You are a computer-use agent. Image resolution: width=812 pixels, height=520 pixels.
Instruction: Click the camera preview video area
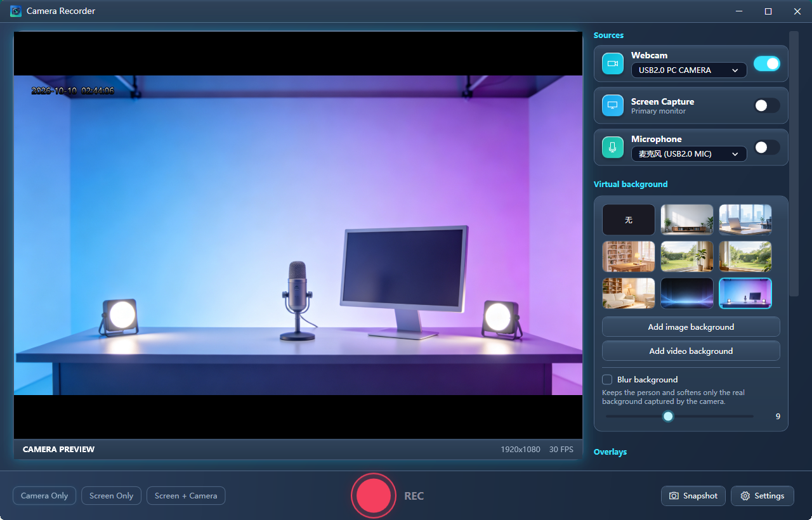[x=298, y=235]
